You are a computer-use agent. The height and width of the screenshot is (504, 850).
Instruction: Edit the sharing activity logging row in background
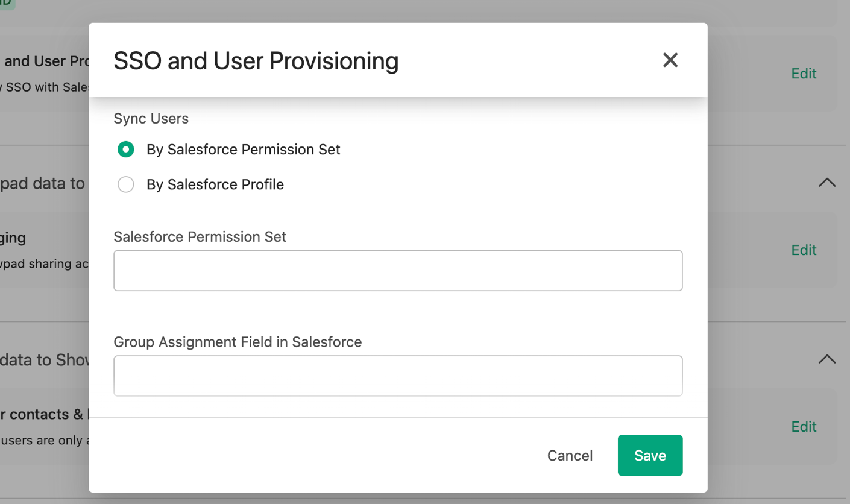pos(804,250)
